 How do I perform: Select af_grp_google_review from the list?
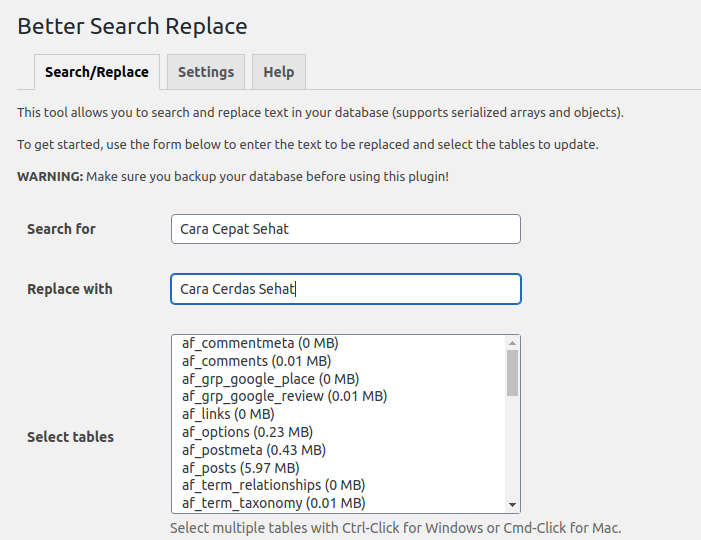[x=284, y=396]
